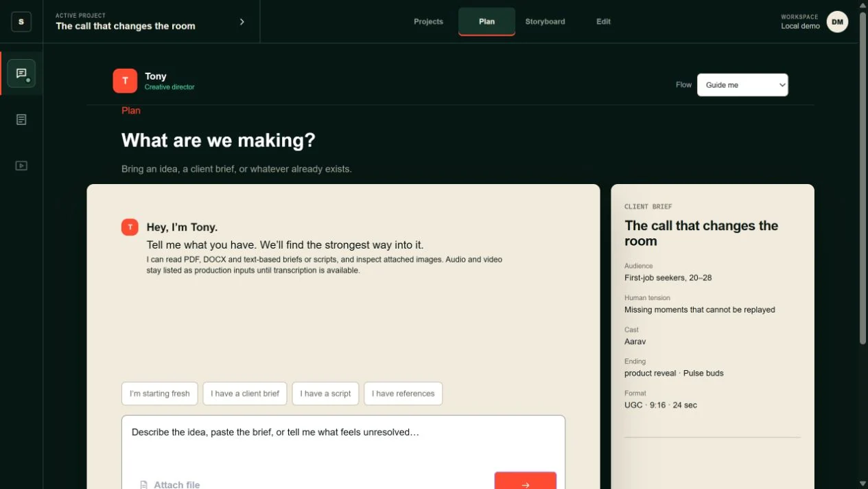868x489 pixels.
Task: Click active project title in top bar
Action: (126, 26)
